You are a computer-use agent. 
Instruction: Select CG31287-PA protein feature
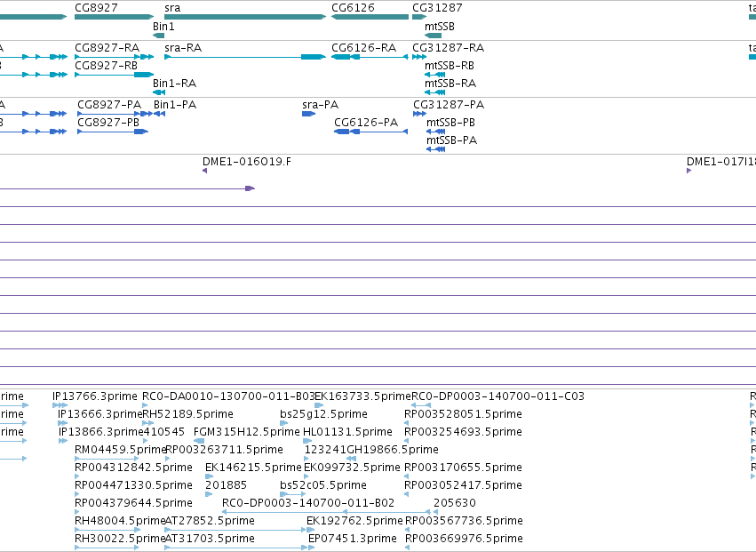pos(419,114)
